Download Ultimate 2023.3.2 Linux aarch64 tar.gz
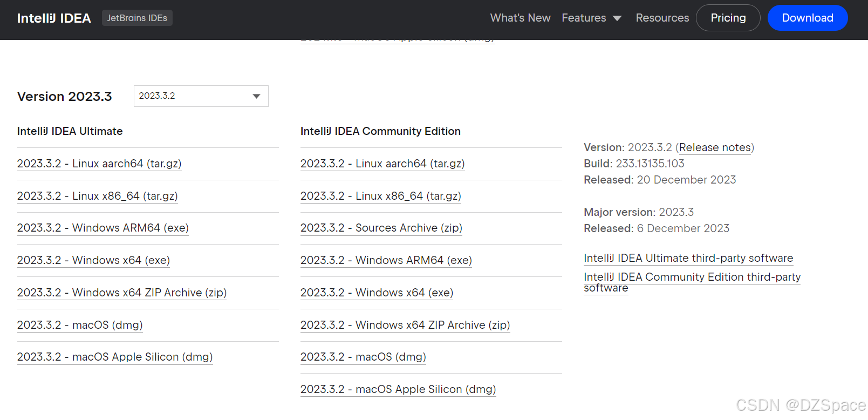The height and width of the screenshot is (420, 868). [x=99, y=164]
